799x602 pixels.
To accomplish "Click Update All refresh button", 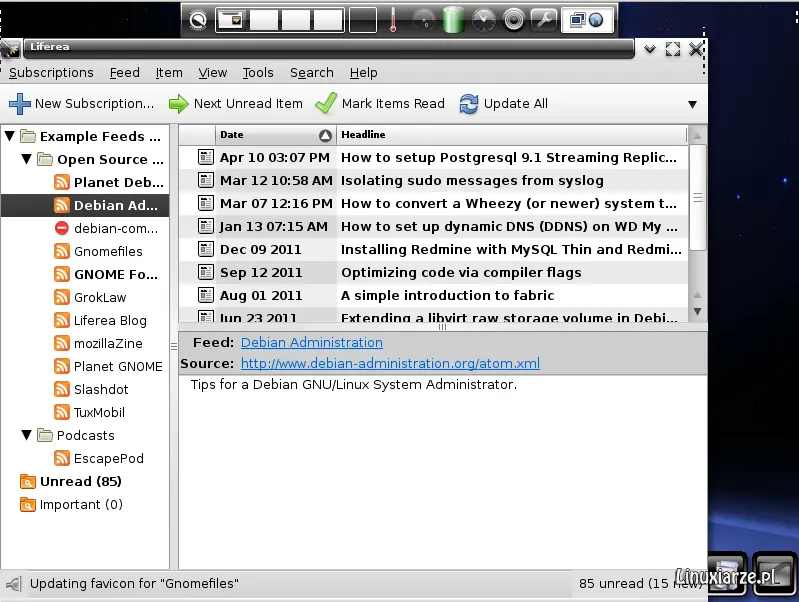I will pyautogui.click(x=503, y=103).
